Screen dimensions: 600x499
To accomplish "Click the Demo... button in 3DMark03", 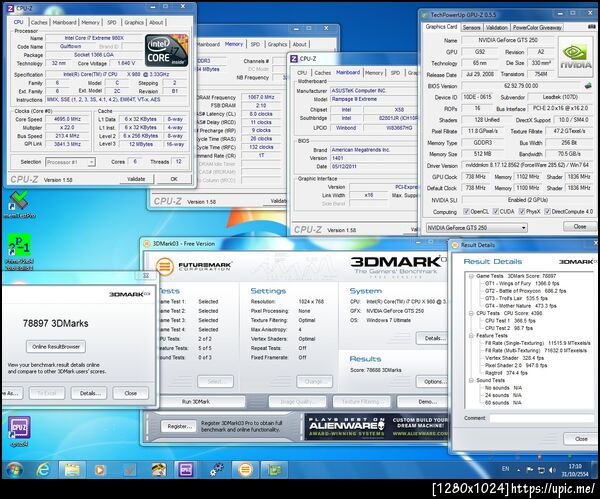I will click(422, 402).
